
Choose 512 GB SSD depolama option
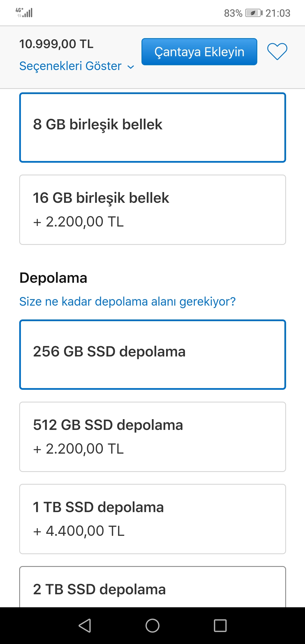point(152,437)
